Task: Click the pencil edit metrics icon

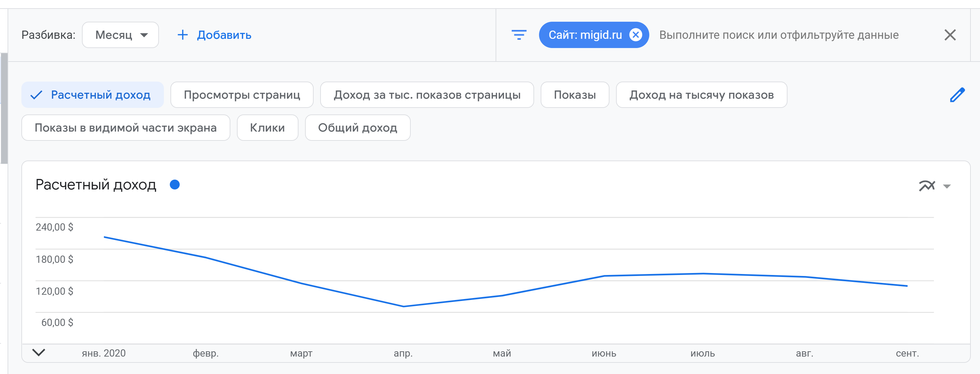Action: click(957, 95)
